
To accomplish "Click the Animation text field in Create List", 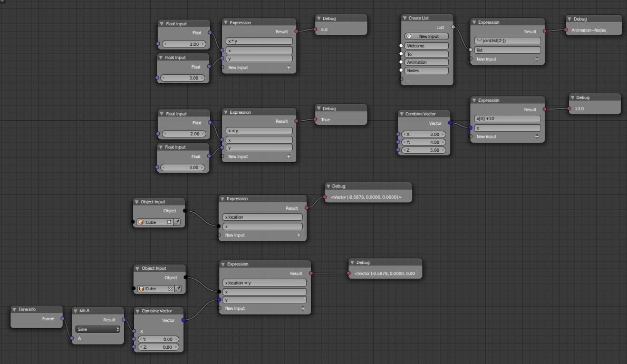I will (x=426, y=62).
